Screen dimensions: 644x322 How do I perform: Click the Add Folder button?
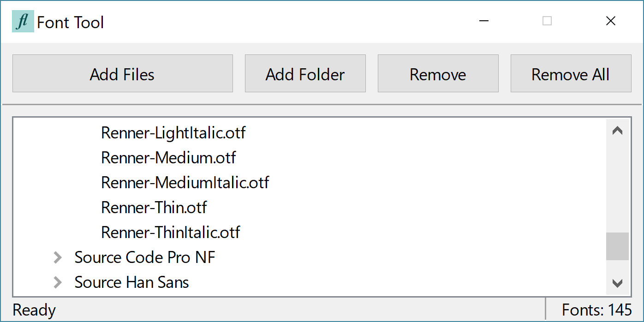305,73
